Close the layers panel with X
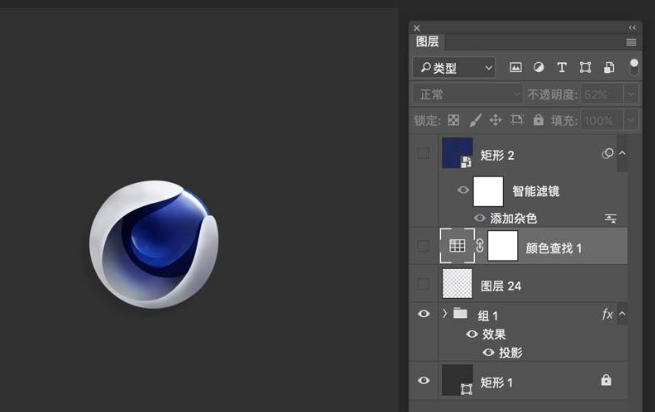Image resolution: width=655 pixels, height=412 pixels. pyautogui.click(x=416, y=28)
